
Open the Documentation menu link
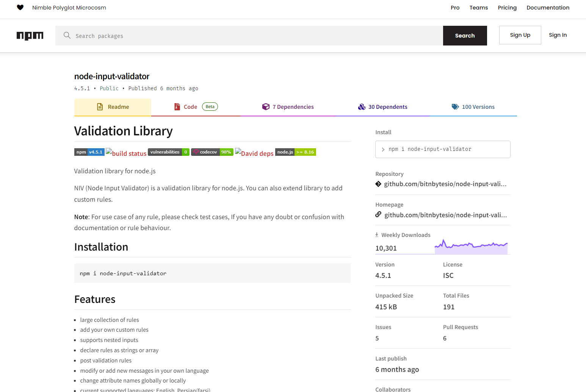(x=548, y=8)
